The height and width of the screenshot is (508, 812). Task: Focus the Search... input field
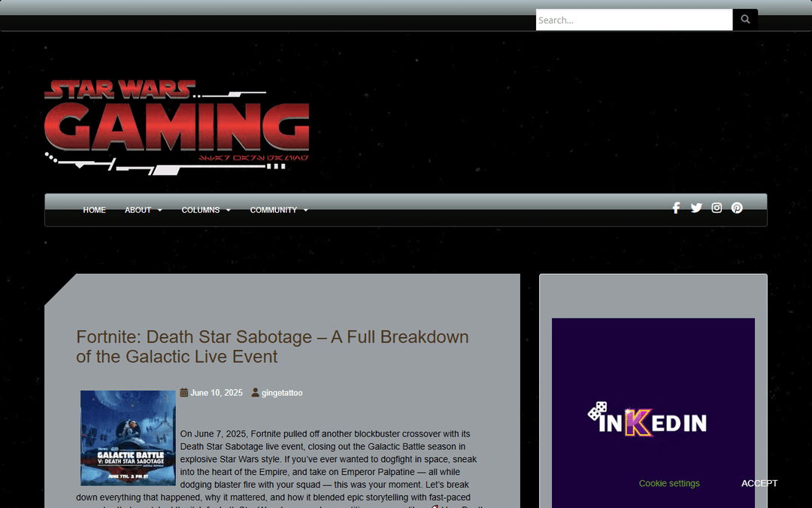click(x=634, y=20)
